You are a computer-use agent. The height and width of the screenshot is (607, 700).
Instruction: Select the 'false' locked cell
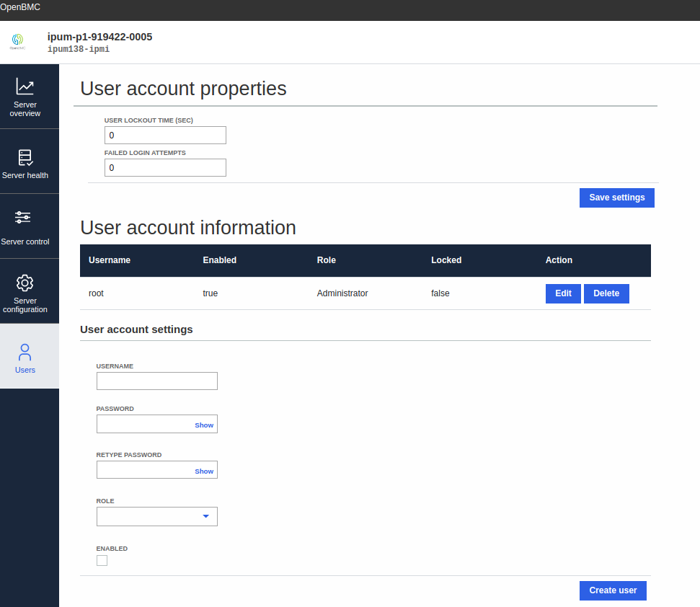coord(440,293)
